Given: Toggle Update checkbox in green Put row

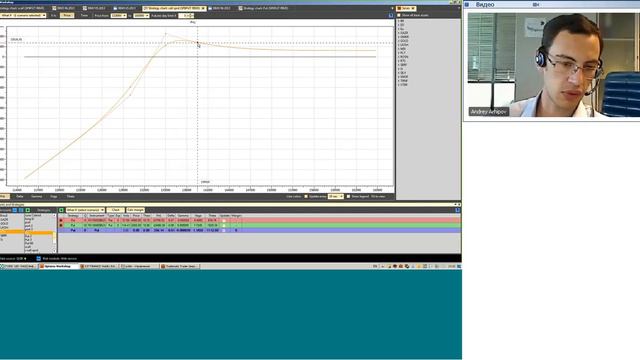Looking at the screenshot, I should pos(224,225).
